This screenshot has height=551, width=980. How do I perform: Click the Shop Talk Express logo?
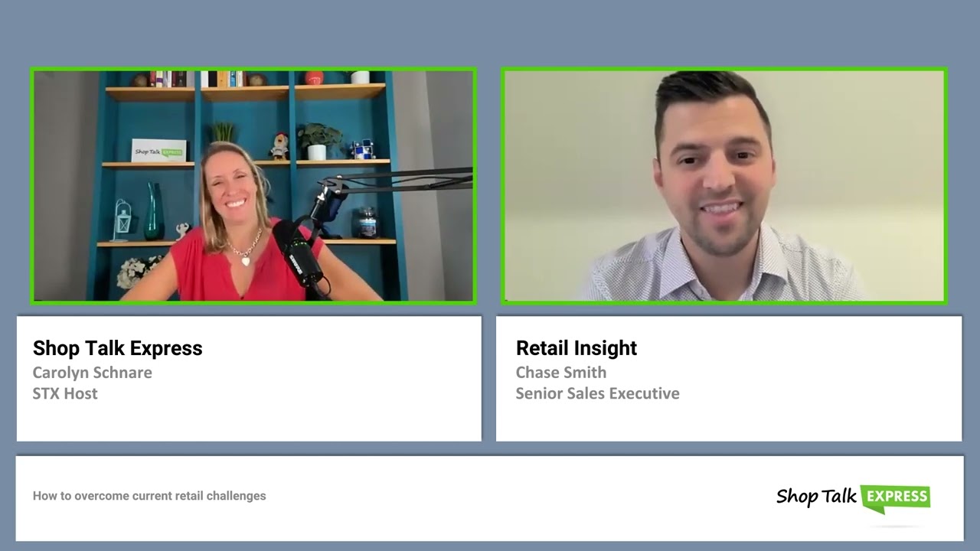point(853,497)
